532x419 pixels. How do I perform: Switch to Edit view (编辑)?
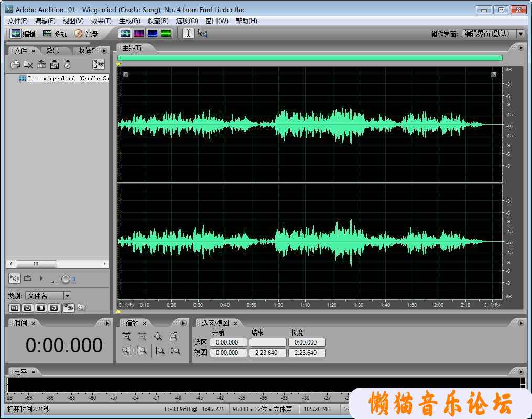tap(23, 34)
